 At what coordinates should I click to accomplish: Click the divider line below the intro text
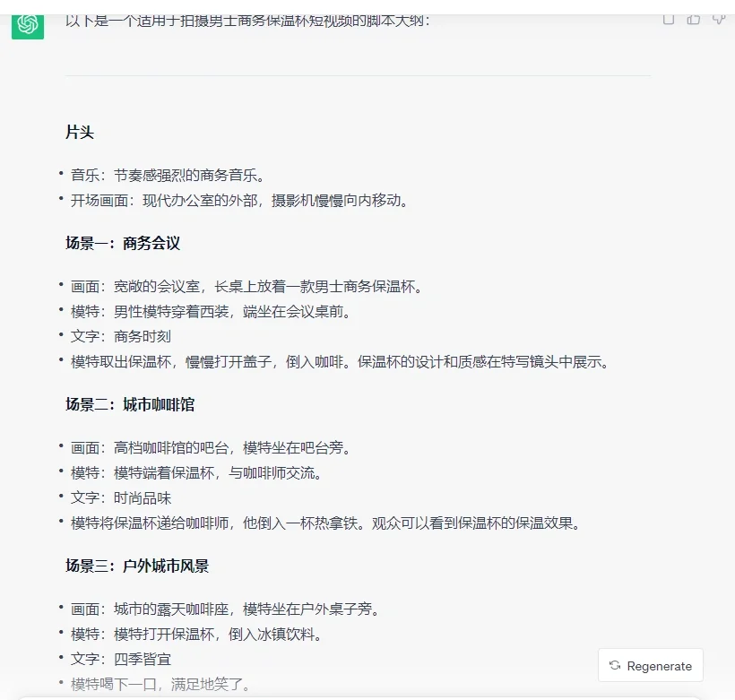(359, 77)
